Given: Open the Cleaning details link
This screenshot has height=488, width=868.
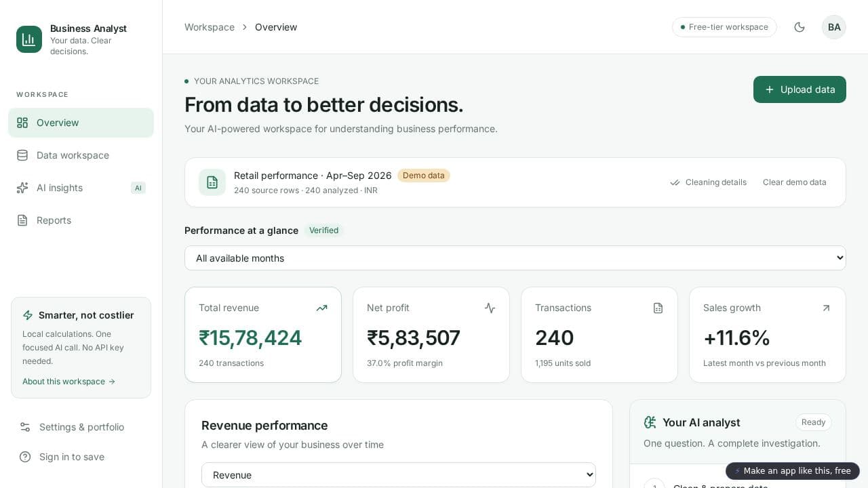Looking at the screenshot, I should (x=708, y=182).
